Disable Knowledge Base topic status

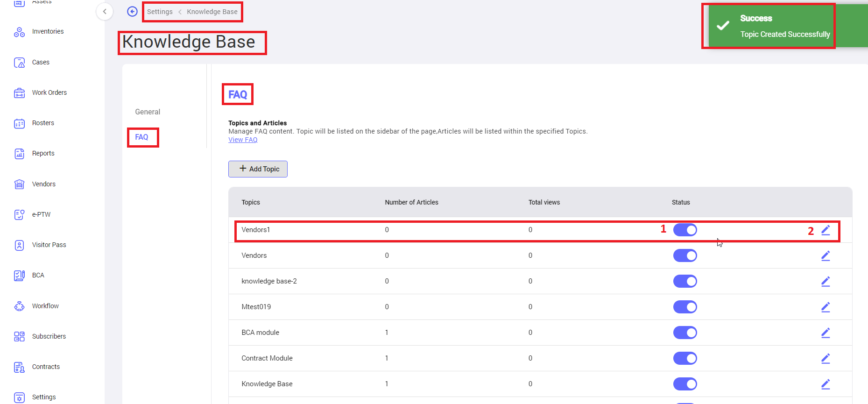pos(685,384)
